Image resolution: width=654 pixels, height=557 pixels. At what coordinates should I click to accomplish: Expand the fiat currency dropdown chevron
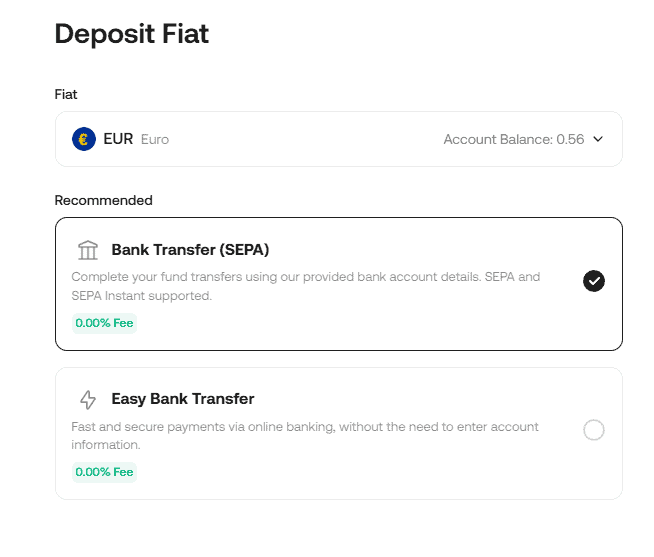[598, 139]
